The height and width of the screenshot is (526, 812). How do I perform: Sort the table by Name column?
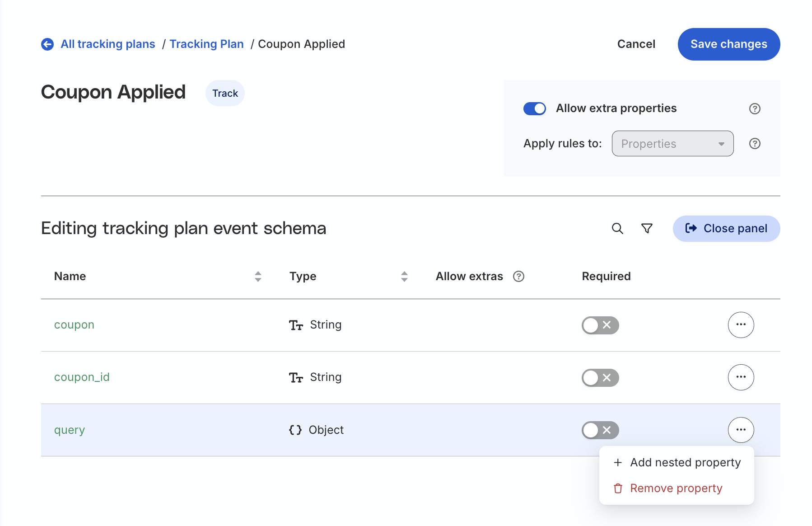(x=258, y=277)
